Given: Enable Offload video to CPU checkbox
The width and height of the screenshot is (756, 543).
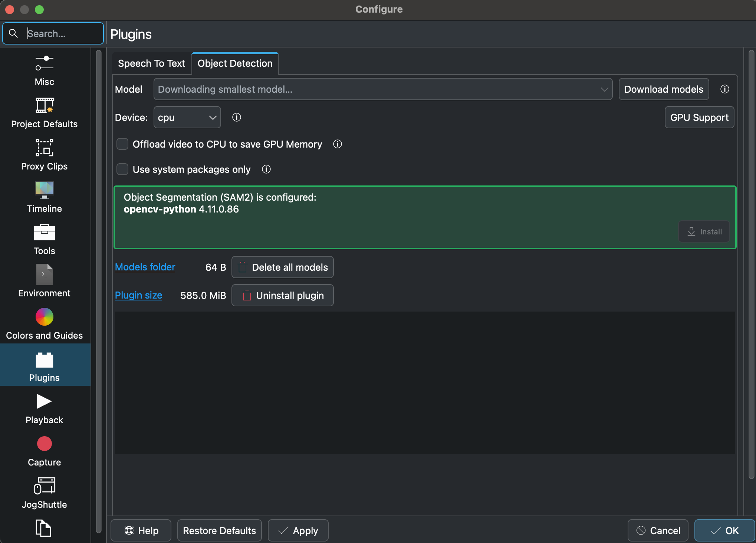Looking at the screenshot, I should (122, 144).
